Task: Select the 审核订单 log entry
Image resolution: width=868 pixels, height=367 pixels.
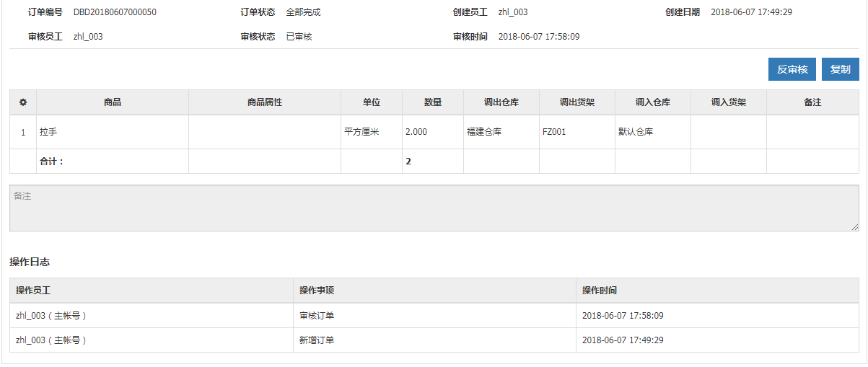Action: click(x=317, y=316)
